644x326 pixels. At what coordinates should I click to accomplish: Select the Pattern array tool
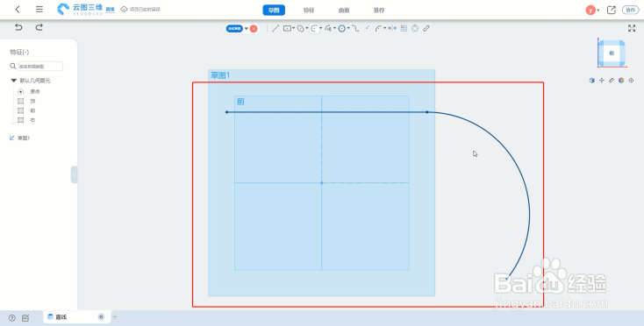404,28
